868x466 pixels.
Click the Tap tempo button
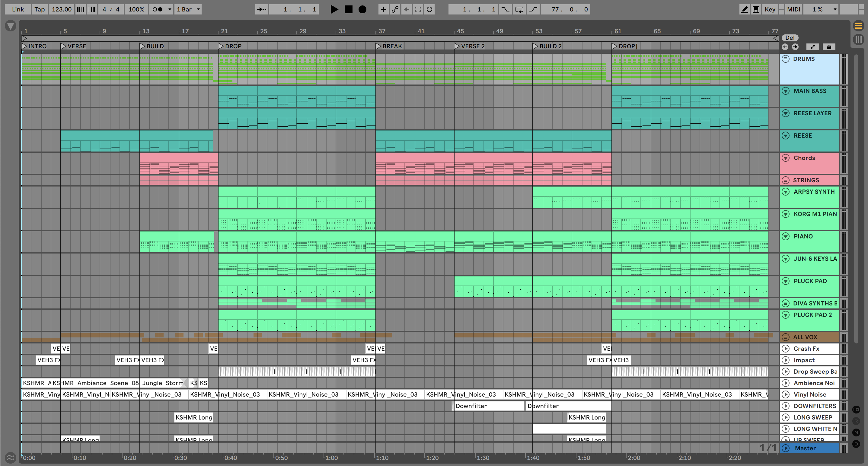tap(40, 9)
